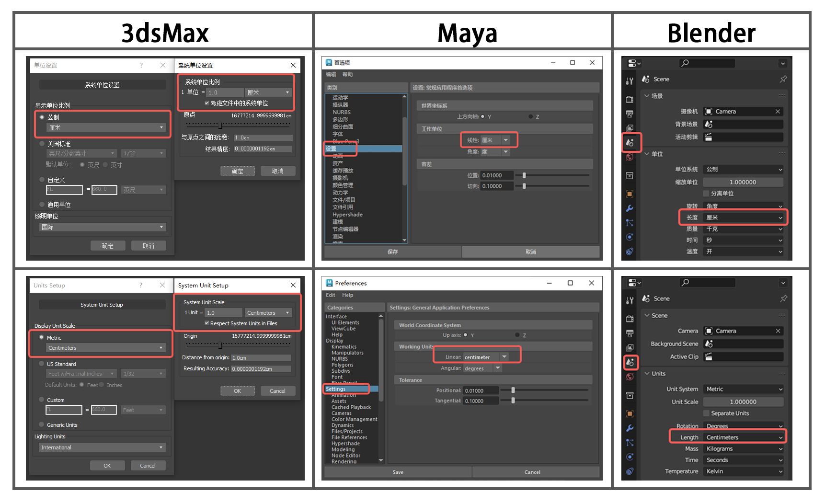Open Output properties tab in English Blender panel

[630, 333]
